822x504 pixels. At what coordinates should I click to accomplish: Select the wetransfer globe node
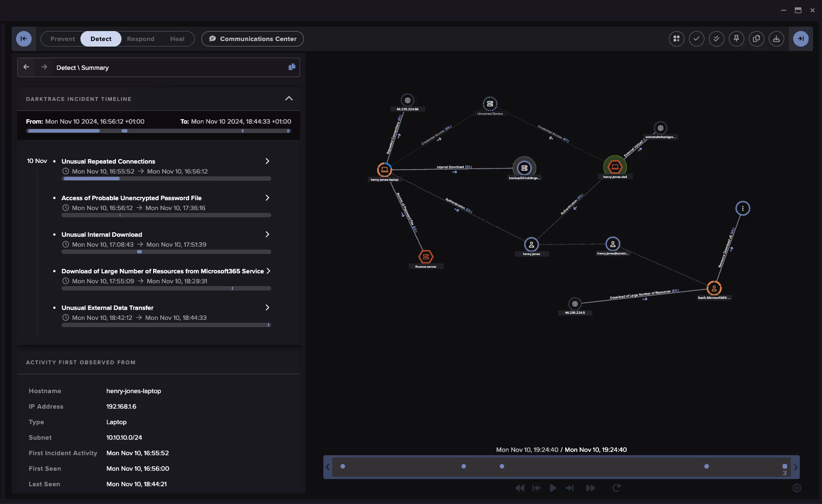[x=660, y=128]
